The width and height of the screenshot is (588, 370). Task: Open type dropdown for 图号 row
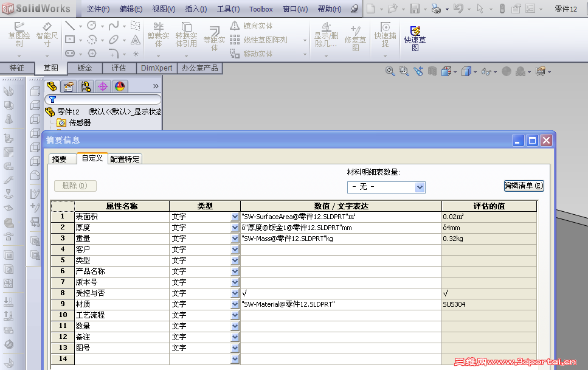(x=235, y=348)
